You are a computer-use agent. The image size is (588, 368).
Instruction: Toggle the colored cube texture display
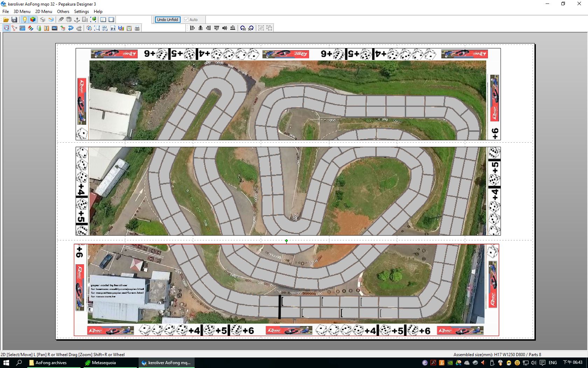[33, 20]
